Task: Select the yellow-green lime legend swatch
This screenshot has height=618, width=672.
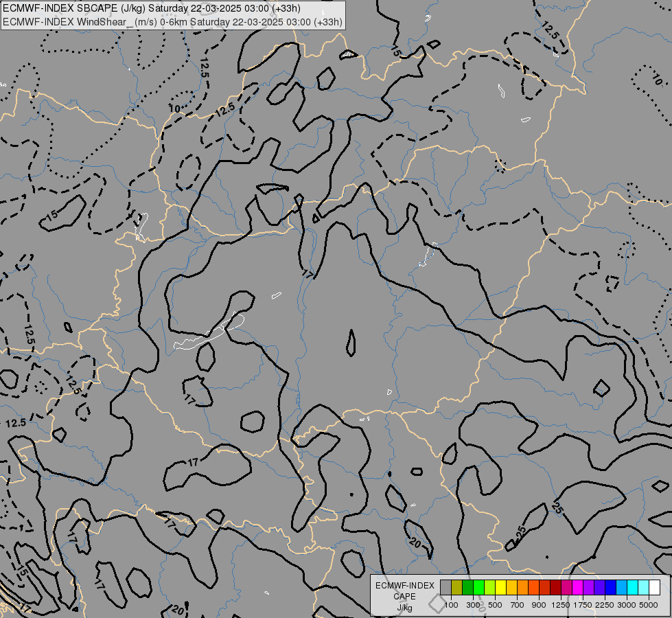Action: click(x=490, y=588)
